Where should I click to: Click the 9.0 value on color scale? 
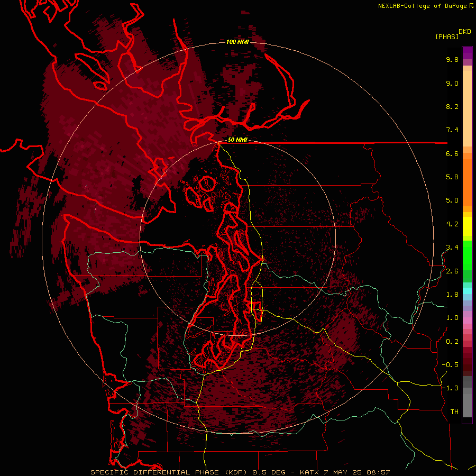pos(452,83)
